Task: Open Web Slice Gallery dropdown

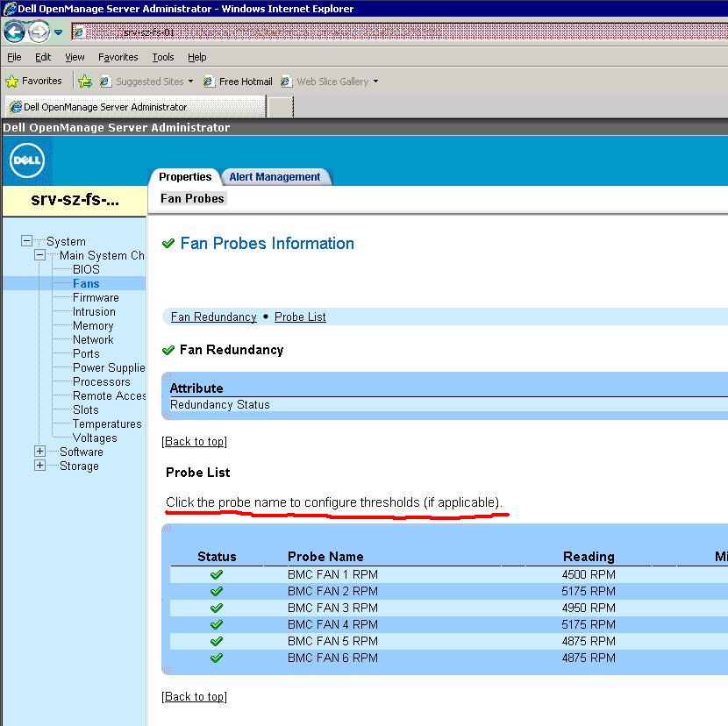Action: point(330,82)
